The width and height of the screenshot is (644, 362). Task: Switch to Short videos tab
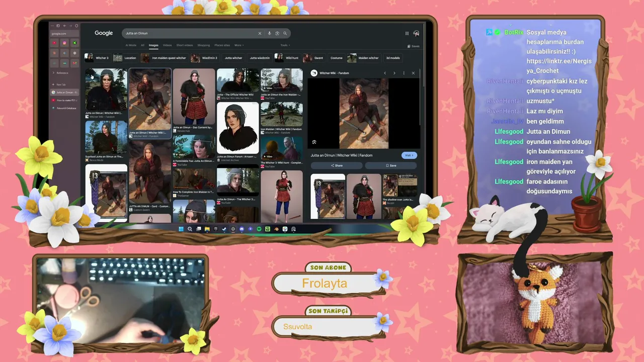[184, 45]
